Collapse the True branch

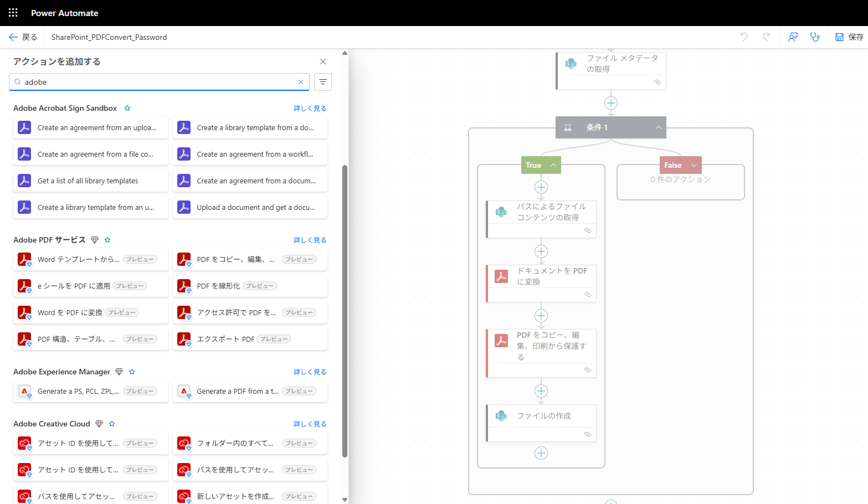point(553,165)
